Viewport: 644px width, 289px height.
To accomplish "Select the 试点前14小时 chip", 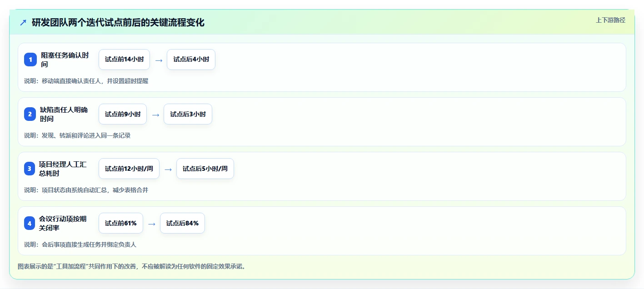I will click(124, 60).
